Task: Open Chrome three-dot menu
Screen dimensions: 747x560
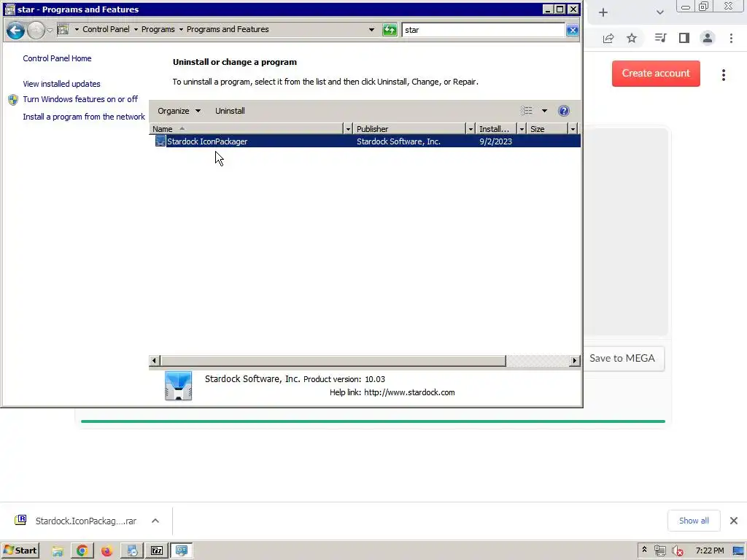Action: click(x=731, y=38)
